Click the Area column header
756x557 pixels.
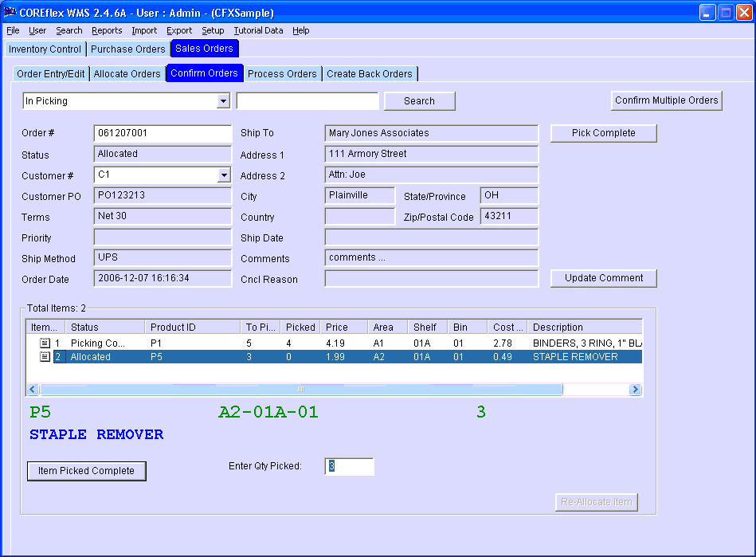click(388, 327)
